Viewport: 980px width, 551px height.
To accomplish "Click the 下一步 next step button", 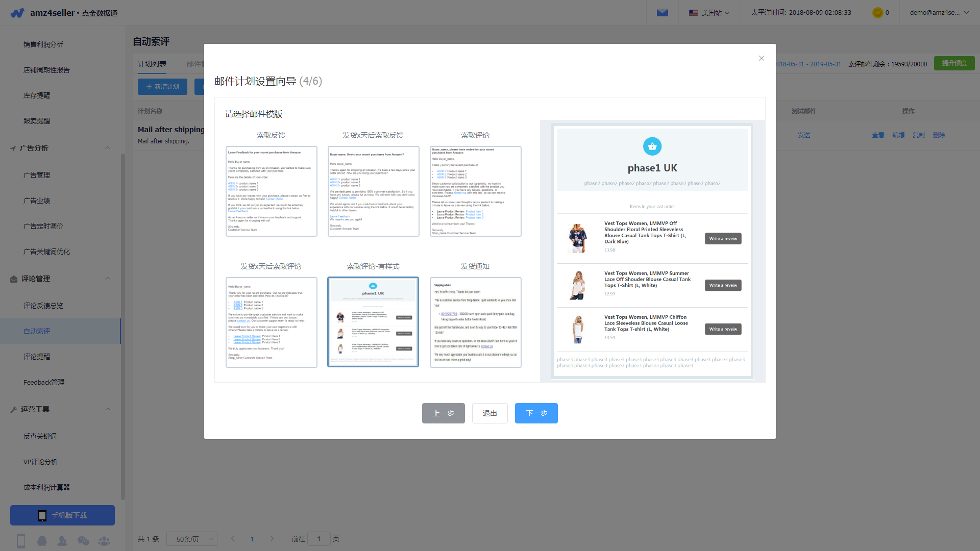I will tap(536, 413).
